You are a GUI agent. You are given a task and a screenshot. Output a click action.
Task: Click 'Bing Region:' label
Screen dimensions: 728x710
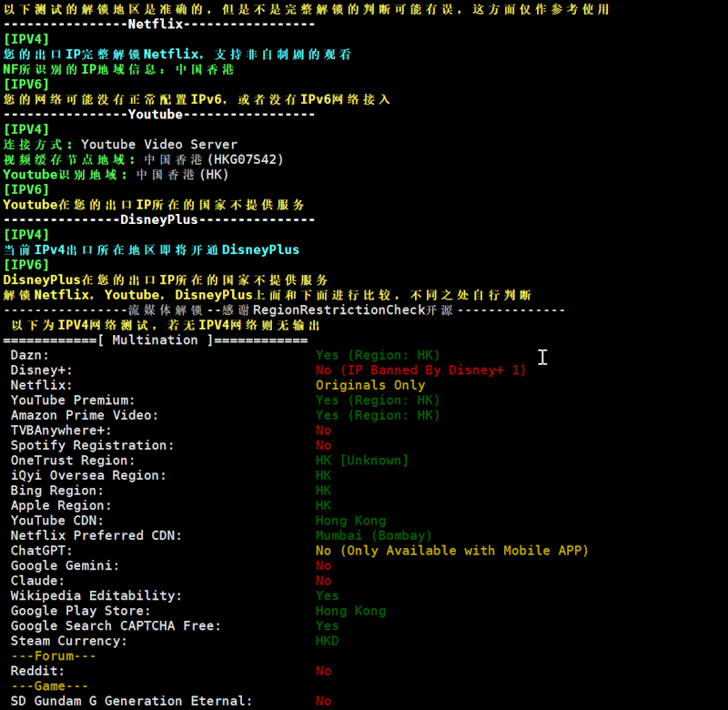pos(57,491)
